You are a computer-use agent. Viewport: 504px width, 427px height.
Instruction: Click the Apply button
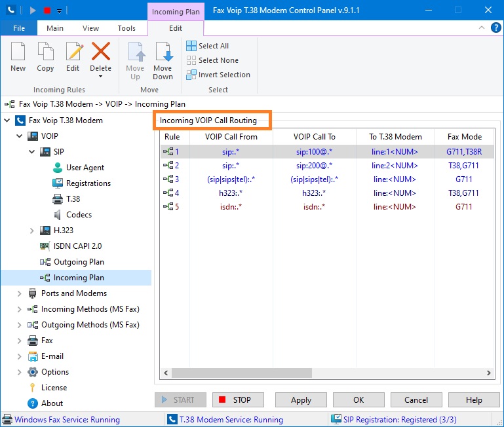click(x=301, y=400)
